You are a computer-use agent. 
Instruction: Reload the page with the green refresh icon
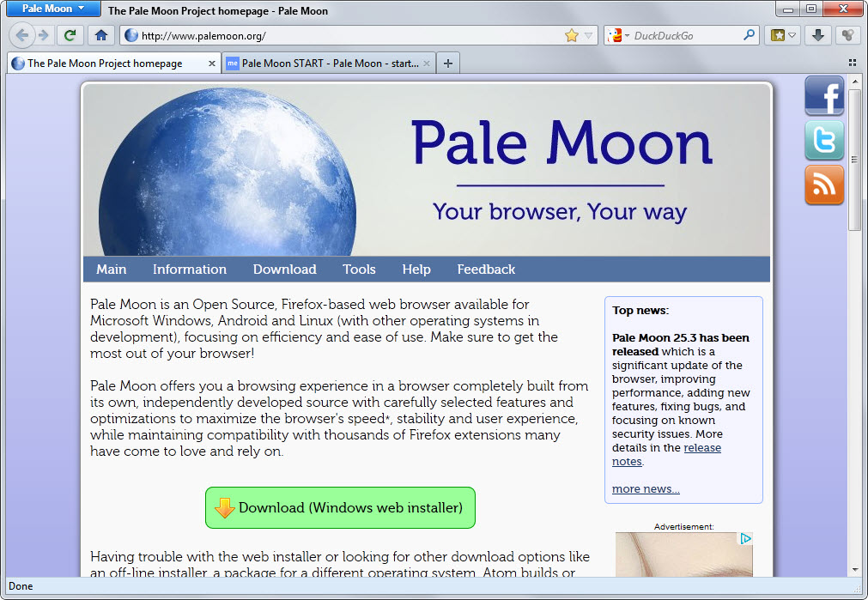[x=70, y=35]
